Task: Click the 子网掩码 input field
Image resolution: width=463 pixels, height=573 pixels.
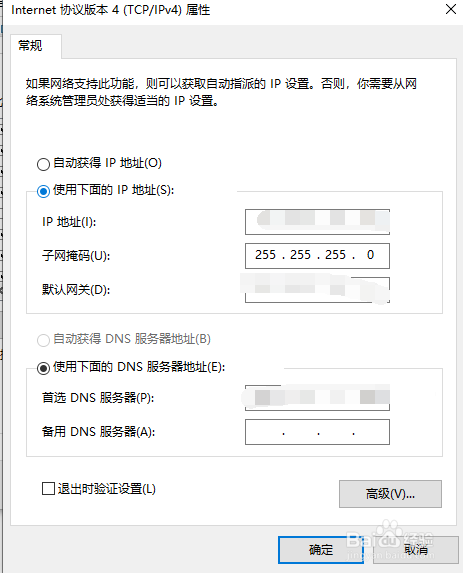Action: pyautogui.click(x=317, y=256)
